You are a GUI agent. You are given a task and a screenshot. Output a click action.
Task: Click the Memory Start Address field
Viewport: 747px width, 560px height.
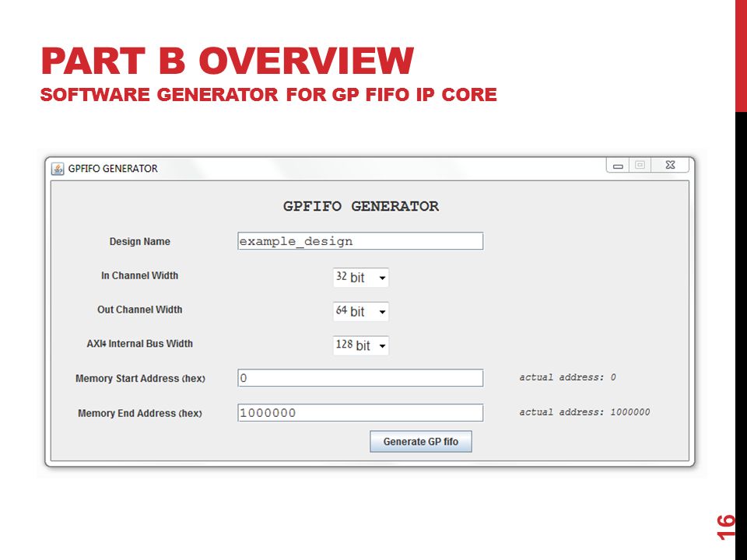coord(360,378)
